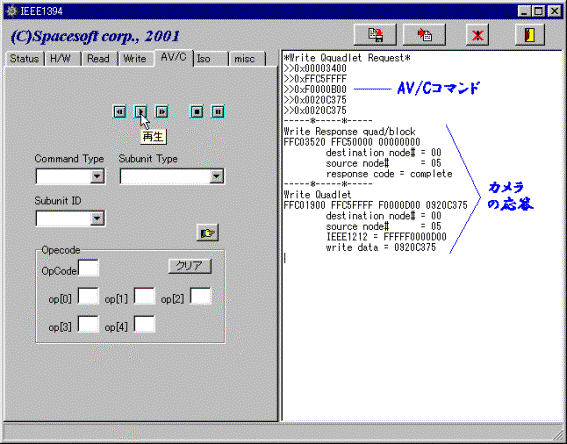
Task: Select the AV/C tab
Action: coord(174,57)
